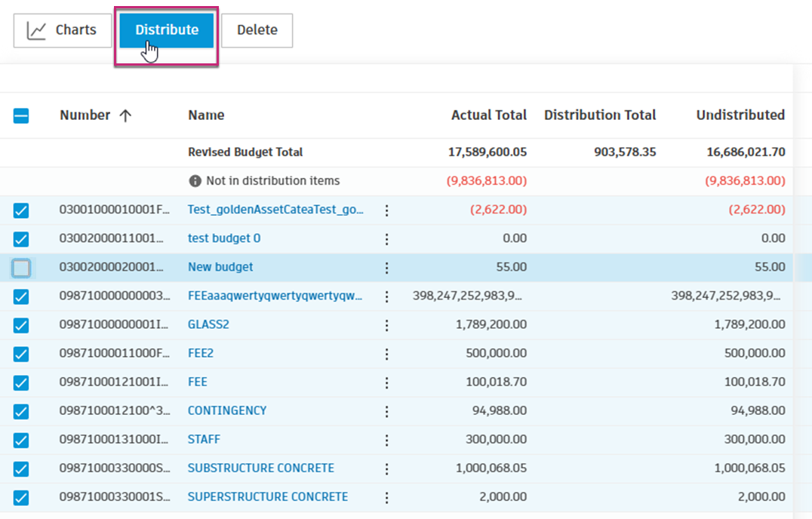The width and height of the screenshot is (812, 519).
Task: Open the FEE budget item link
Action: click(198, 382)
